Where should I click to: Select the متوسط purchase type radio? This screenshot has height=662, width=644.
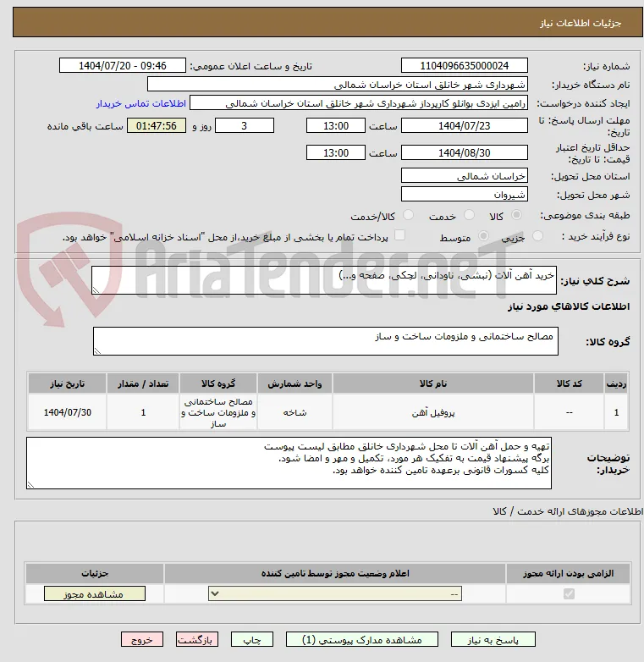pyautogui.click(x=483, y=236)
